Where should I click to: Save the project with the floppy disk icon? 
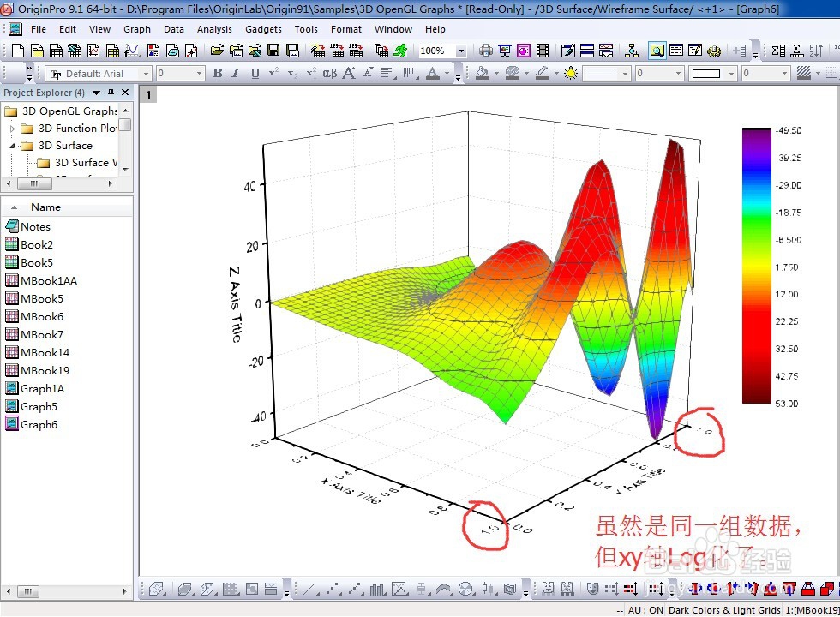pyautogui.click(x=273, y=51)
